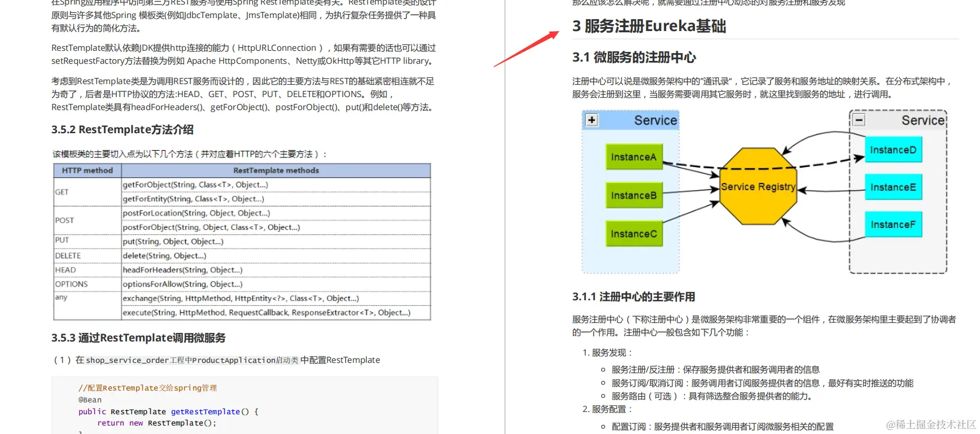This screenshot has height=434, width=980.
Task: Click list item '1. 服务发现：'
Action: pyautogui.click(x=607, y=353)
